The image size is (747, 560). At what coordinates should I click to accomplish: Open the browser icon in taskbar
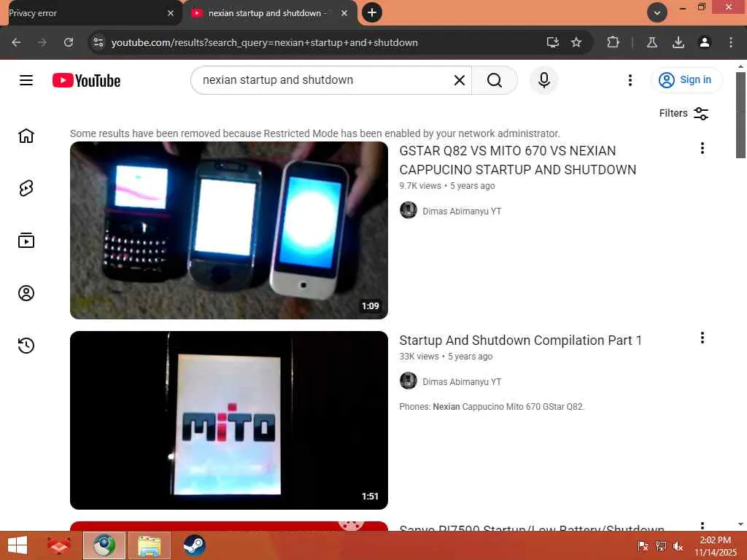104,545
